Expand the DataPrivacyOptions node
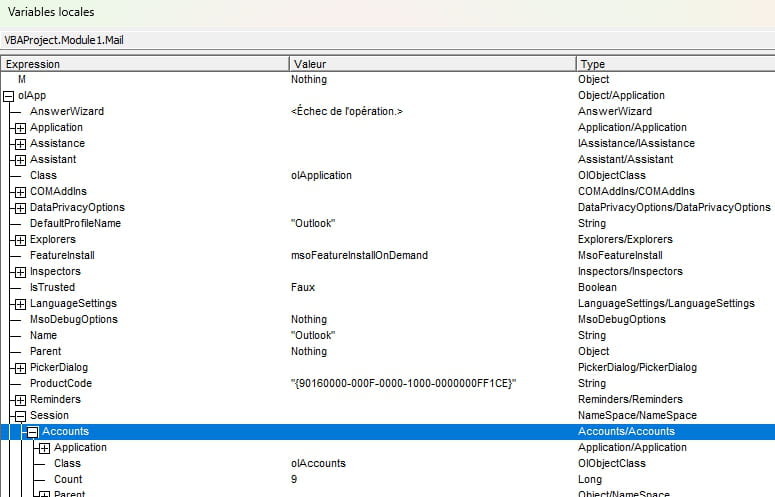This screenshot has width=775, height=497. point(20,208)
